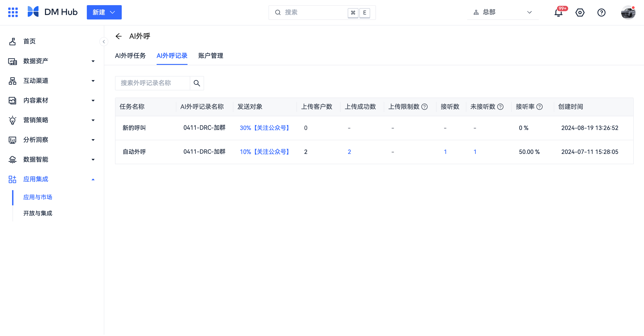Click the record search magnifier button
The image size is (644, 336).
click(x=197, y=83)
